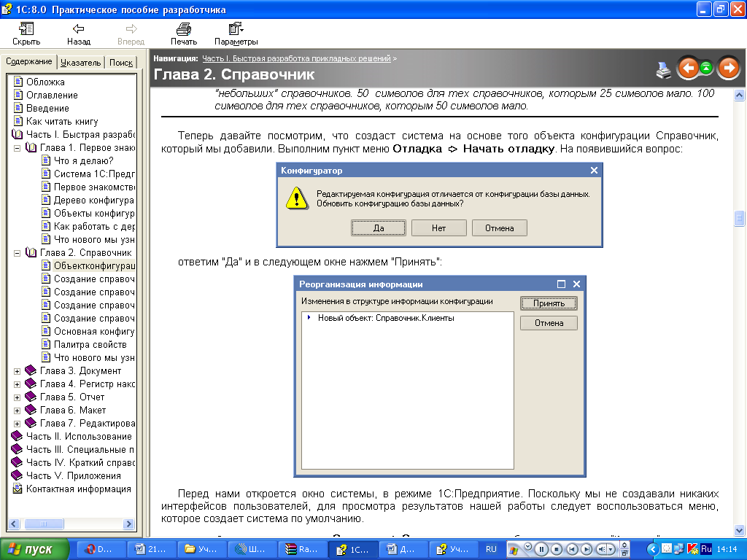Click the green up arrow in header
The image size is (747, 560).
706,68
